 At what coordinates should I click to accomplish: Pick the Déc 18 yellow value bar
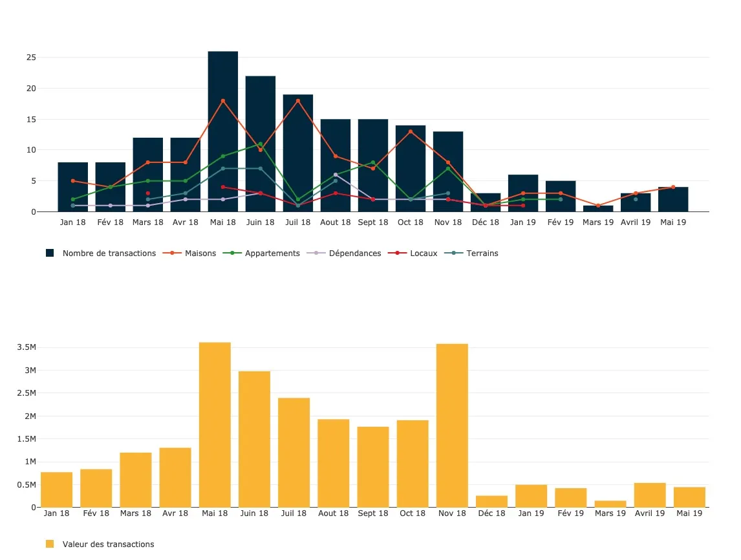(492, 501)
